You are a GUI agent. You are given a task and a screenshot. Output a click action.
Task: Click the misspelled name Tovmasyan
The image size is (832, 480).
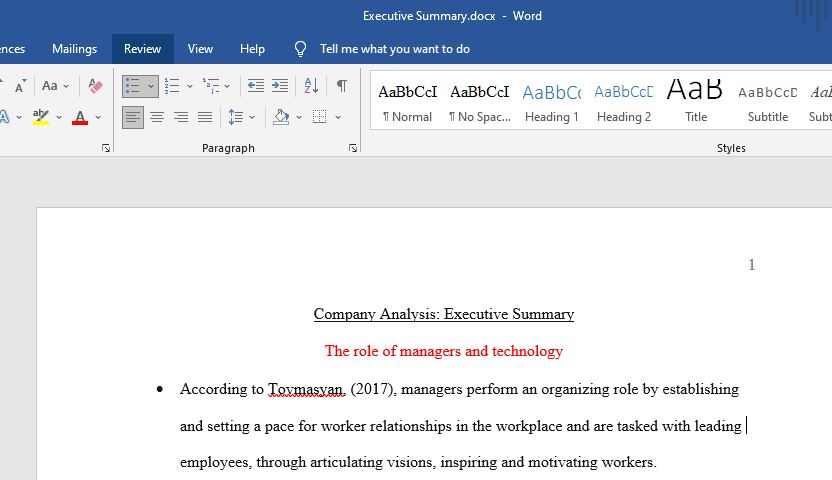tap(307, 389)
